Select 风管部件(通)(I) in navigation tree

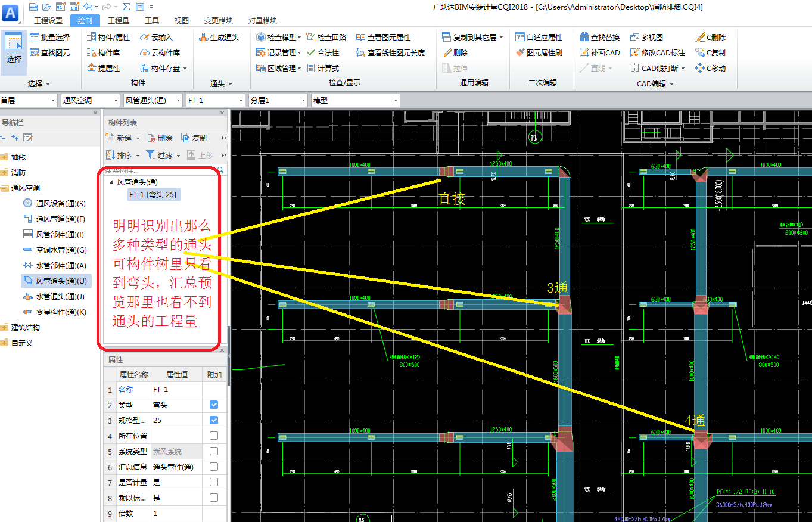point(54,234)
